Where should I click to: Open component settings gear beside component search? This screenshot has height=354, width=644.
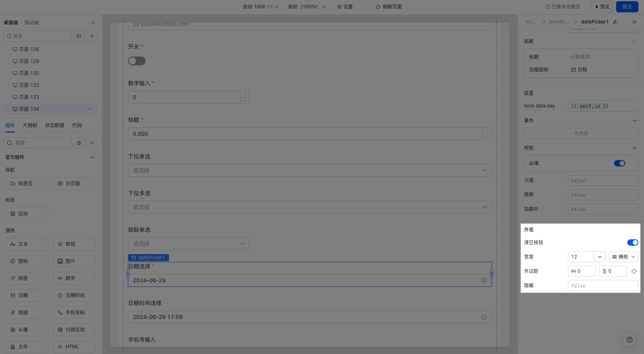click(79, 143)
